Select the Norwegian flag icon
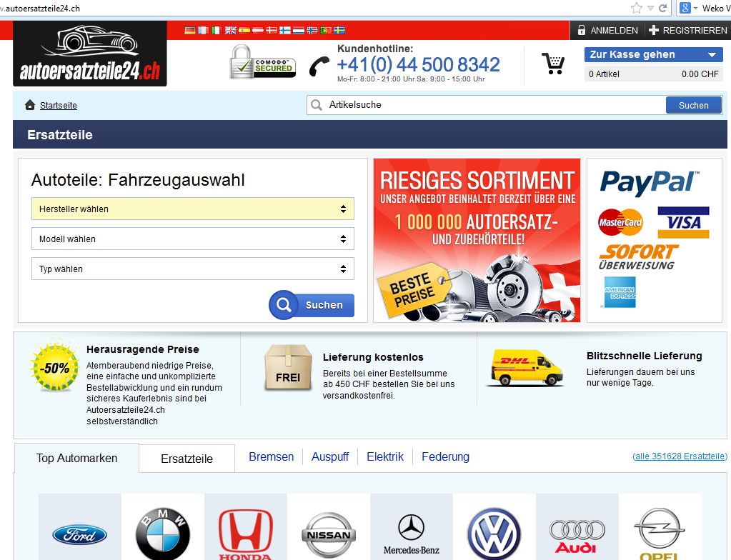 [x=312, y=30]
